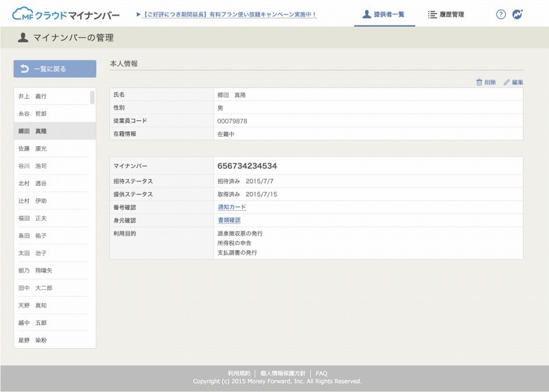
Task: Click the マイナンバーの管理 page title
Action: pos(73,38)
